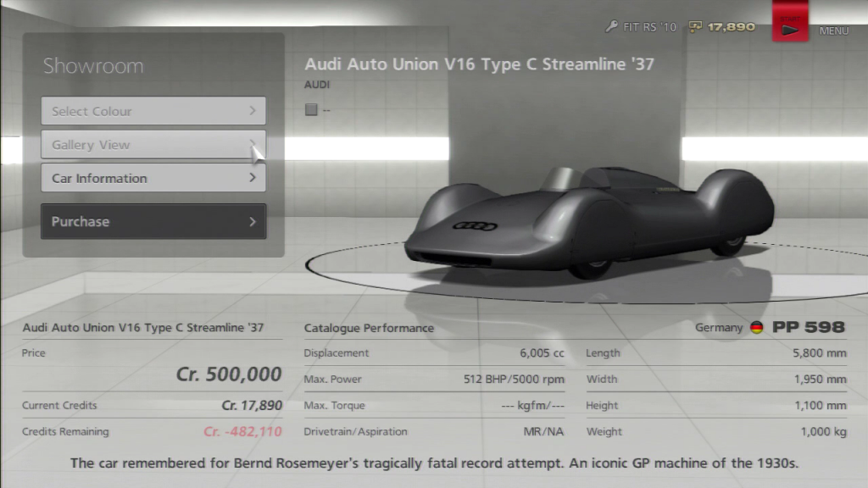Screen dimensions: 868x488
Task: Click the chevron arrow on the Purchase row
Action: (x=253, y=221)
